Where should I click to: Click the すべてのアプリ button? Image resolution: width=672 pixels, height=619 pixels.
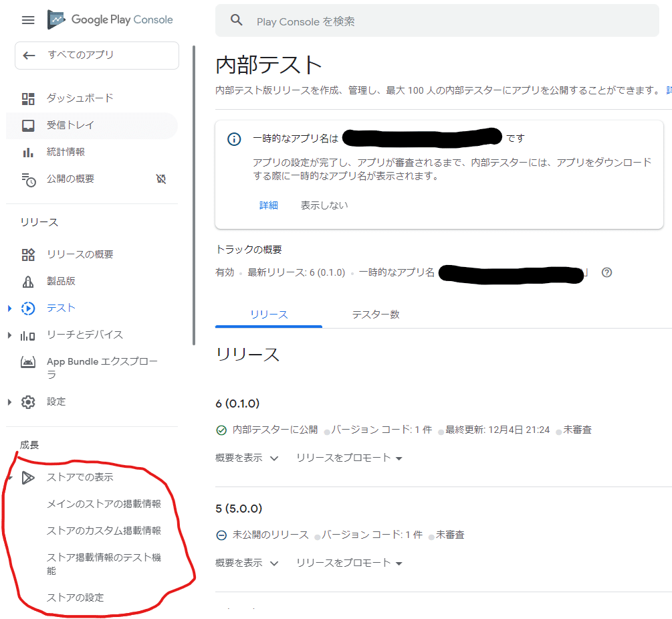[97, 56]
